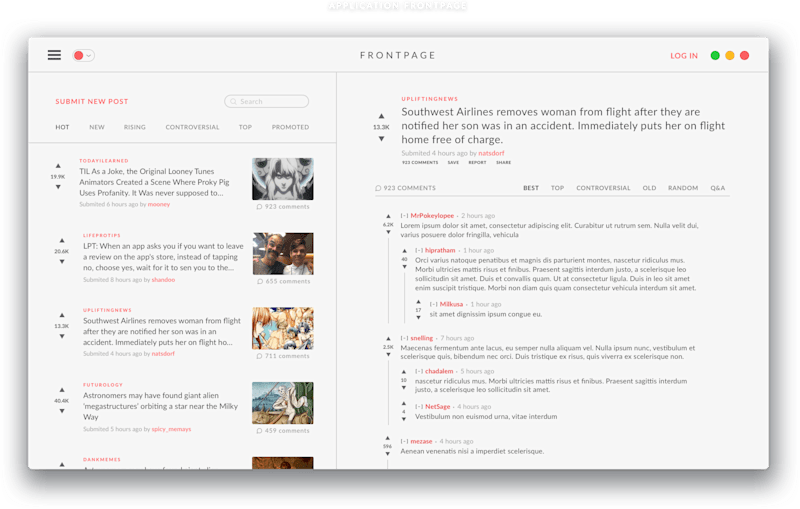Open the FUTUROLOGY subreddit label

(x=103, y=385)
